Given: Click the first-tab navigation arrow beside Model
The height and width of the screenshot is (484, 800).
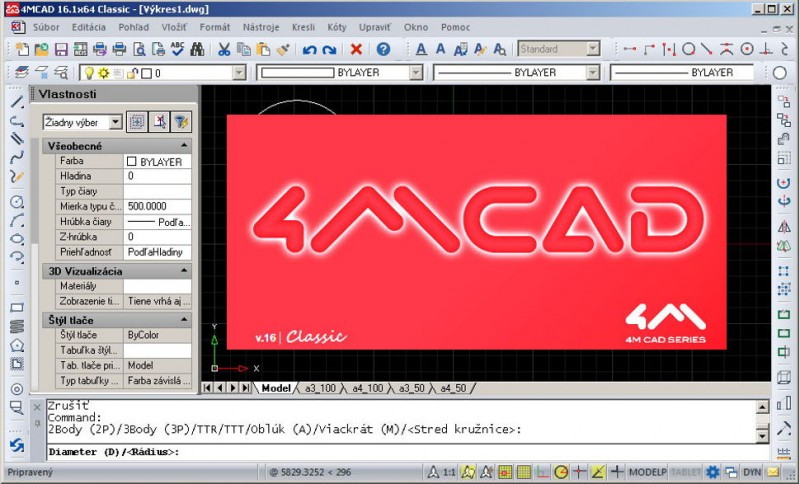Looking at the screenshot, I should pyautogui.click(x=207, y=388).
